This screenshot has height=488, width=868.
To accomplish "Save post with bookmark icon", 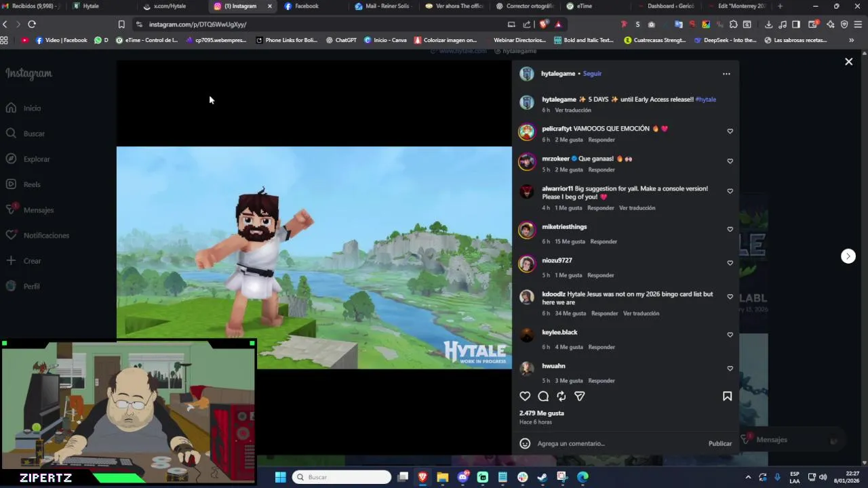I will coord(727,396).
